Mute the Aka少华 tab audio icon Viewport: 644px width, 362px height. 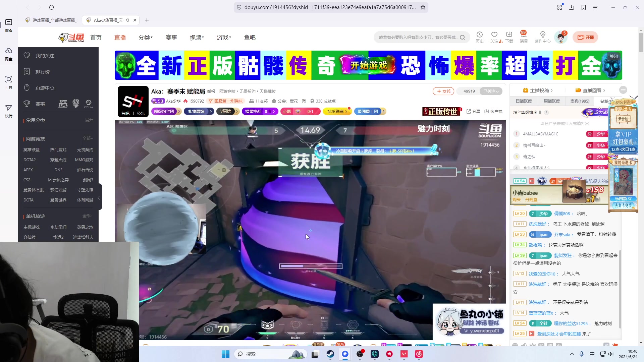tap(127, 20)
